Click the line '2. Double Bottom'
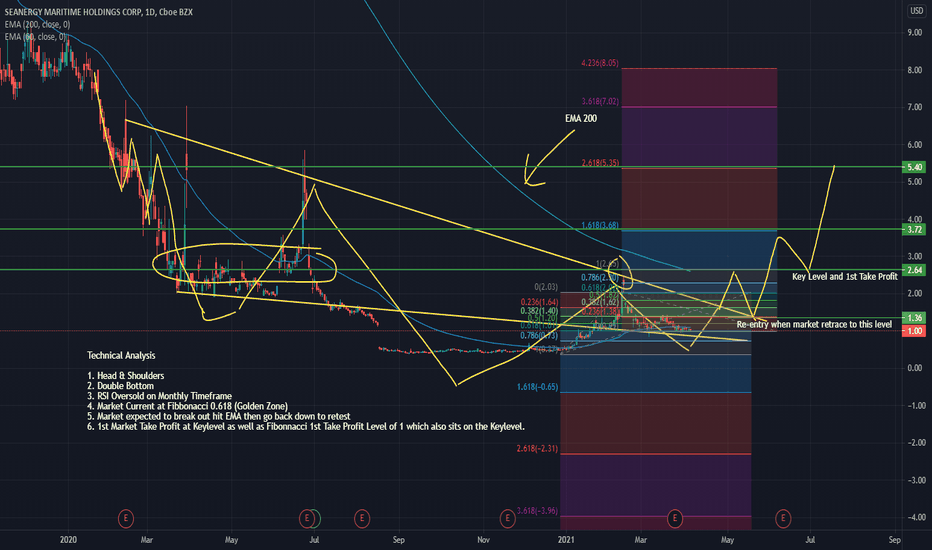Viewport: 932px width, 550px height. [120, 386]
